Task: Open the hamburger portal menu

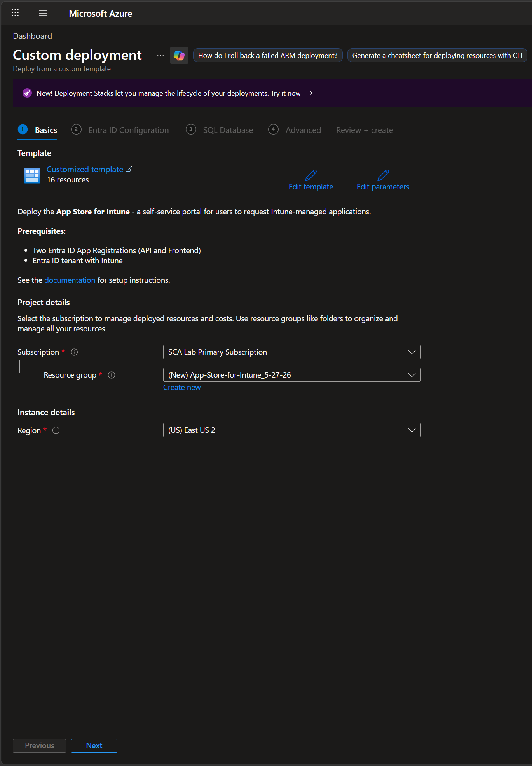Action: [43, 13]
